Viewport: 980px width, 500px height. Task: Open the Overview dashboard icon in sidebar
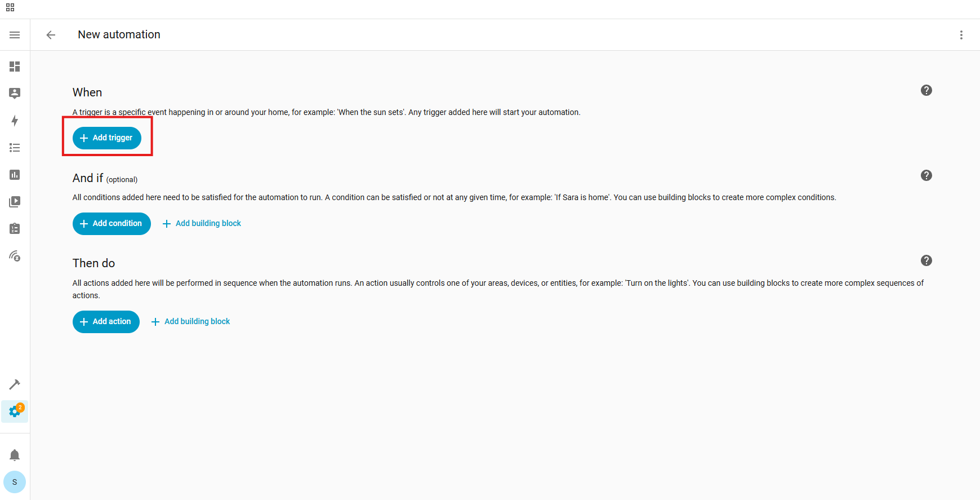[15, 67]
